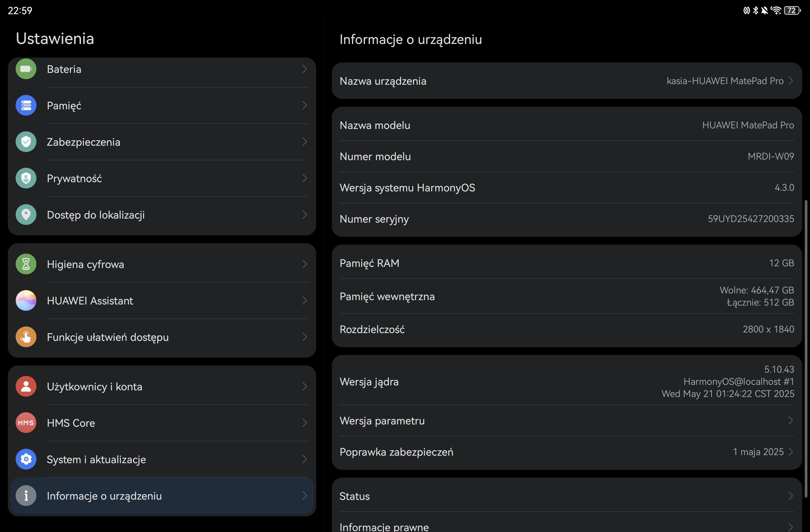Expand the Bateria row chevron

tap(305, 69)
